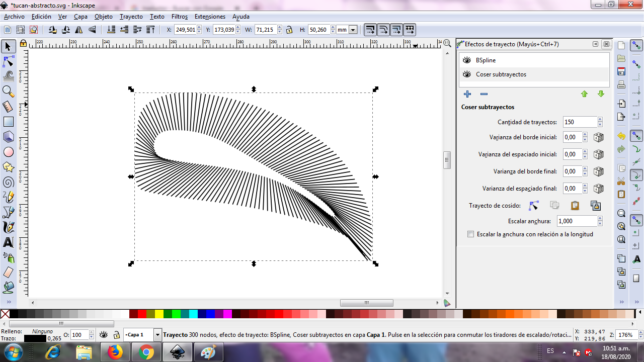Viewport: 644px width, 362px height.
Task: Toggle layer visibility eye in status bar
Action: pos(103,335)
